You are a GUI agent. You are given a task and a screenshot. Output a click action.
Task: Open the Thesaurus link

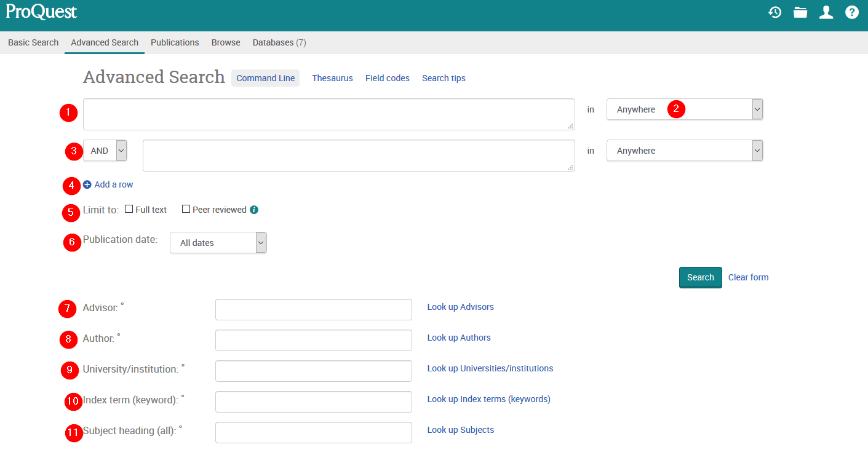pos(332,78)
